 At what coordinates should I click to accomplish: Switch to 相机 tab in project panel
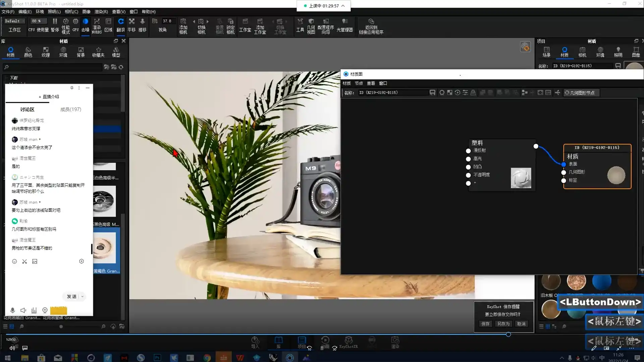(582, 52)
